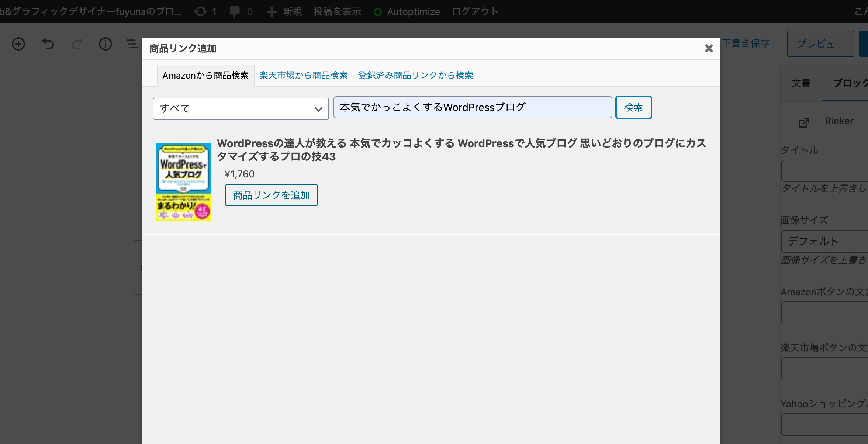Click the comments bubble icon in admin bar
Screen dimensions: 868x444
click(235, 11)
